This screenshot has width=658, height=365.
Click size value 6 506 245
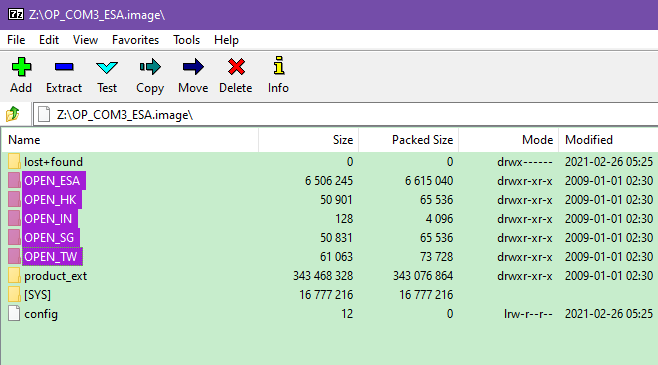coord(329,180)
